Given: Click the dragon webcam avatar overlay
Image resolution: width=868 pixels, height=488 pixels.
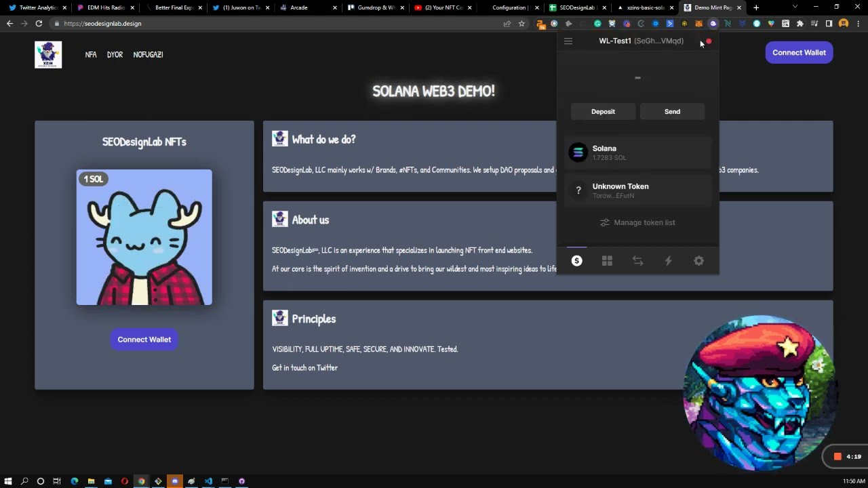Looking at the screenshot, I should click(x=759, y=393).
